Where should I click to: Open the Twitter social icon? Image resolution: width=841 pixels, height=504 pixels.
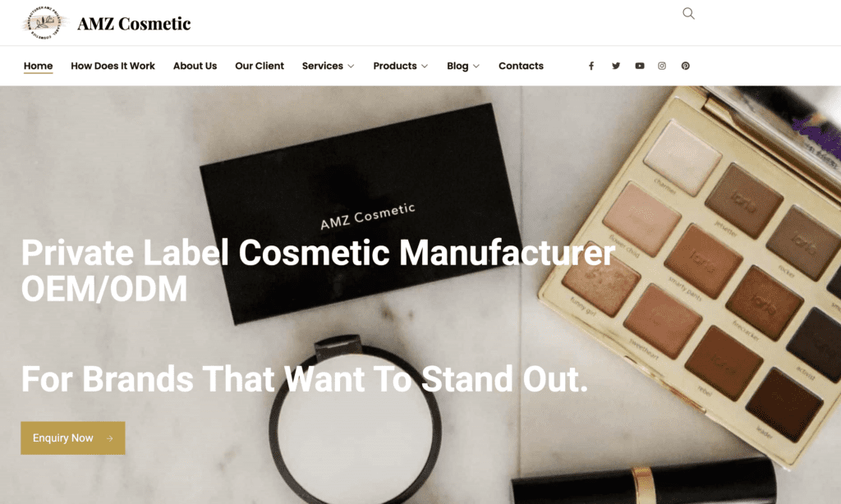(x=616, y=66)
